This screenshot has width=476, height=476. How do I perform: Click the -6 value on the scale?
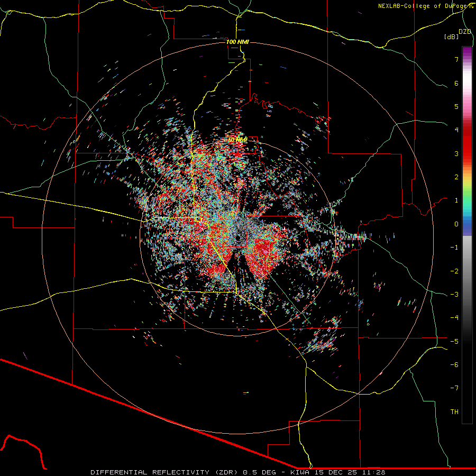(x=454, y=364)
